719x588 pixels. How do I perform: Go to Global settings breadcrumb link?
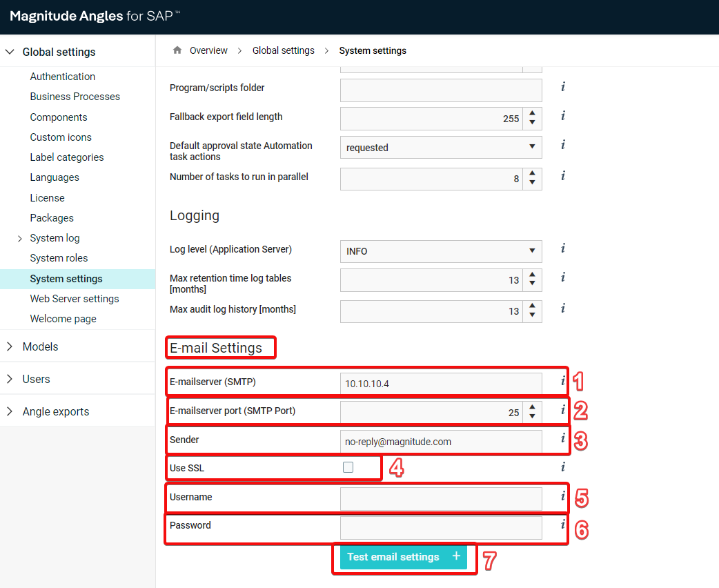284,50
